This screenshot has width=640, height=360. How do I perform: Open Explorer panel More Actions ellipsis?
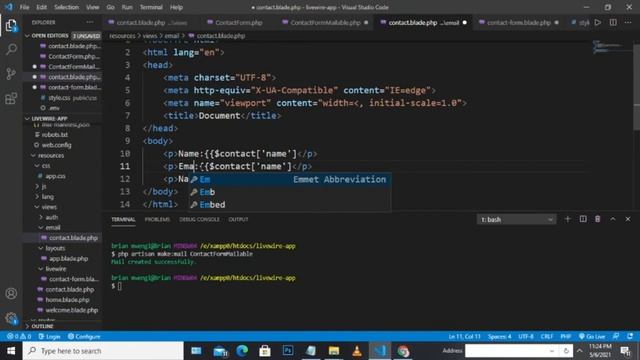(90, 22)
